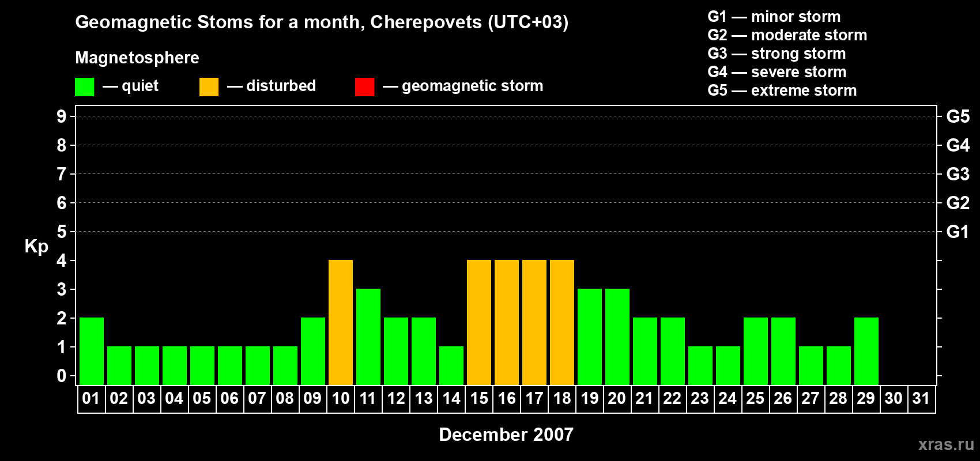The width and height of the screenshot is (980, 461).
Task: Click the G5 label on the right axis
Action: tap(958, 116)
